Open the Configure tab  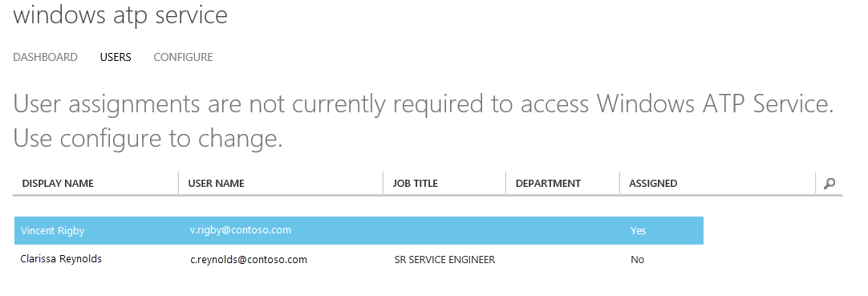click(183, 57)
